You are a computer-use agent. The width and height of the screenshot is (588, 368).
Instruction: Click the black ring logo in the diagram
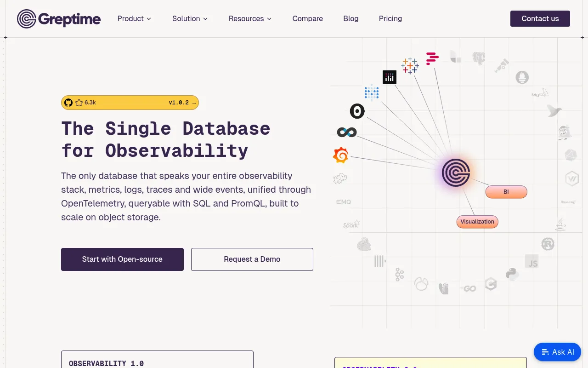coord(357,111)
